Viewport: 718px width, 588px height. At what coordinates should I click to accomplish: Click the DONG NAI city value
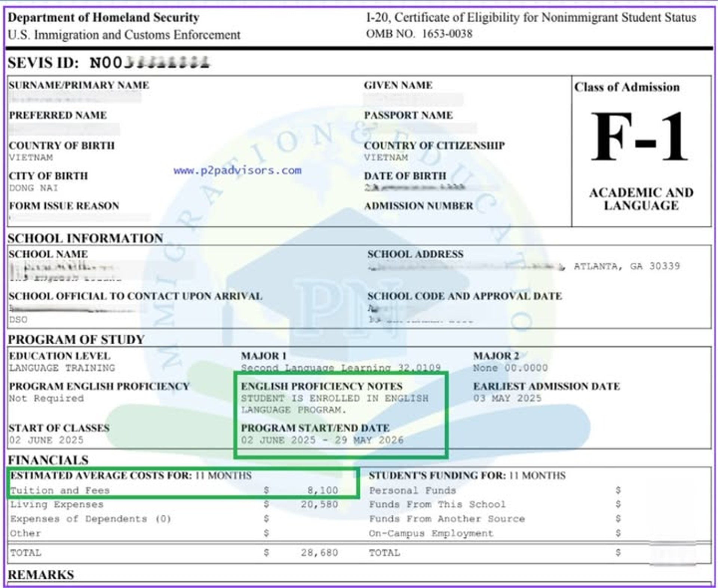coord(34,188)
